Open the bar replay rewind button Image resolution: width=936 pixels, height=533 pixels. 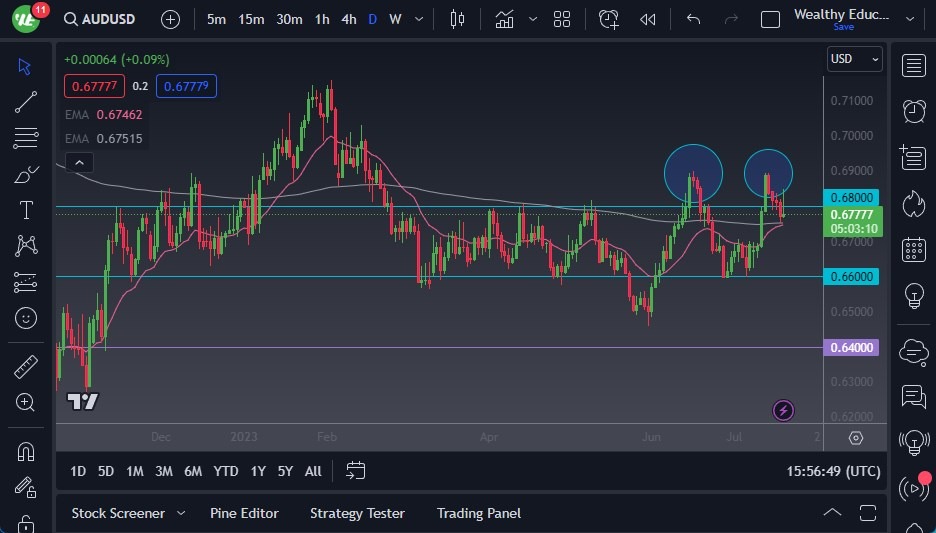pyautogui.click(x=648, y=19)
